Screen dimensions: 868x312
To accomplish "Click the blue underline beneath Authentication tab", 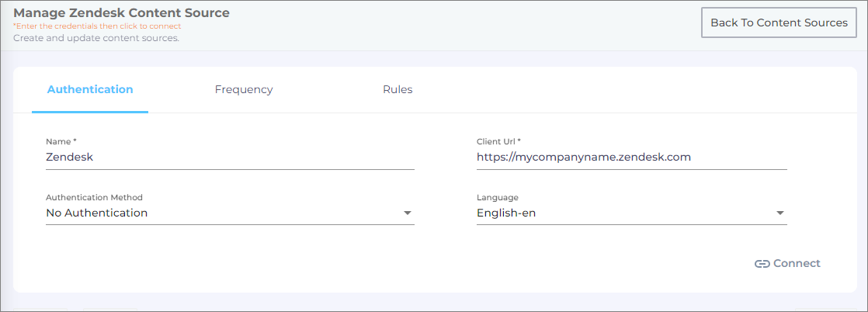I will [90, 112].
